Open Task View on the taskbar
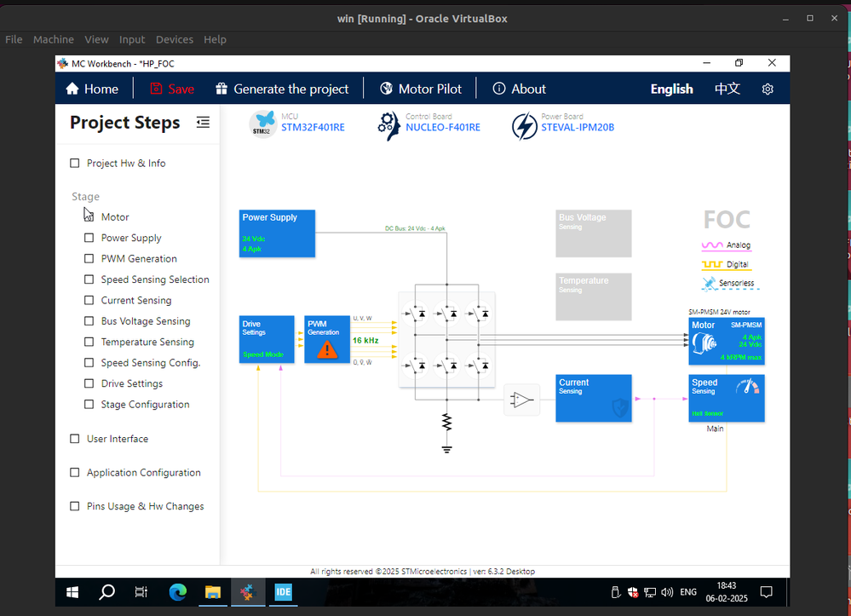The image size is (851, 616). [x=141, y=592]
